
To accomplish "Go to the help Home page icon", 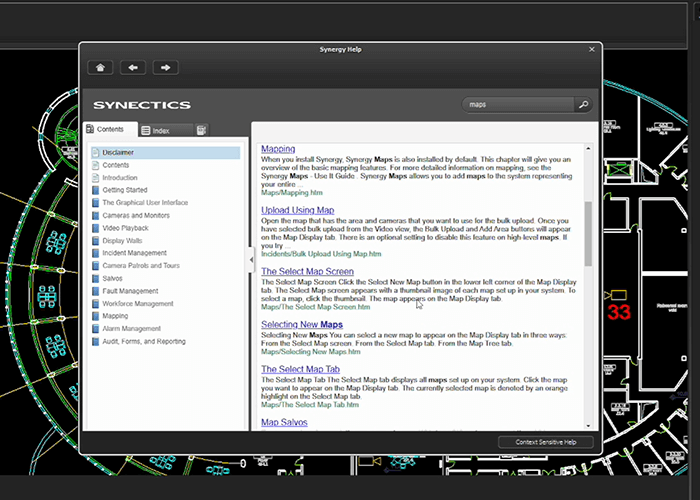I will click(x=100, y=67).
